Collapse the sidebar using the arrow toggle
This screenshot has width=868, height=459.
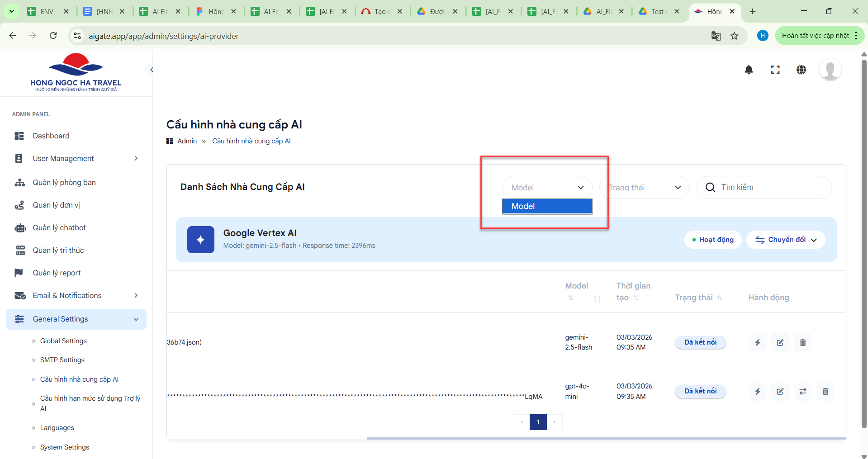coord(152,70)
